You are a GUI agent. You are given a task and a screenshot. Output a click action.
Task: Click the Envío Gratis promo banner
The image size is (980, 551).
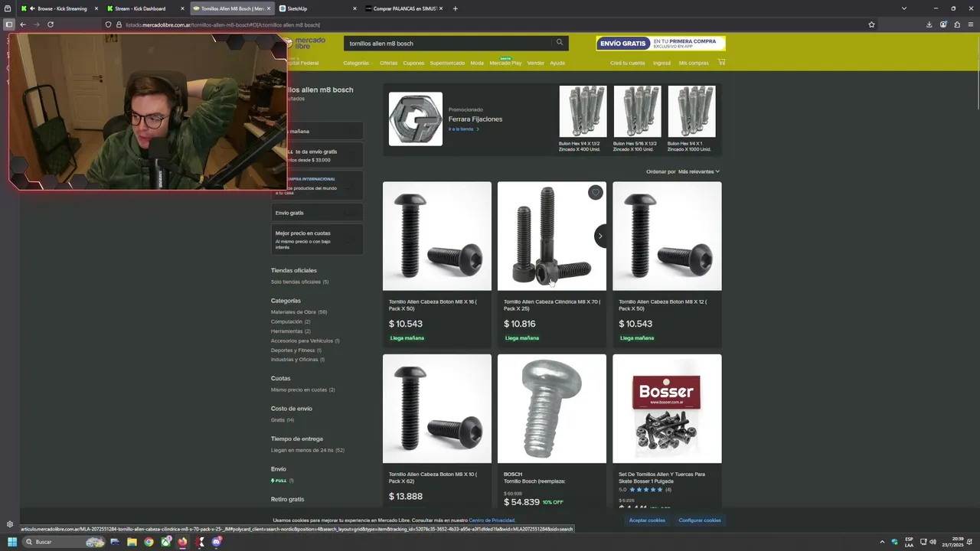point(660,44)
